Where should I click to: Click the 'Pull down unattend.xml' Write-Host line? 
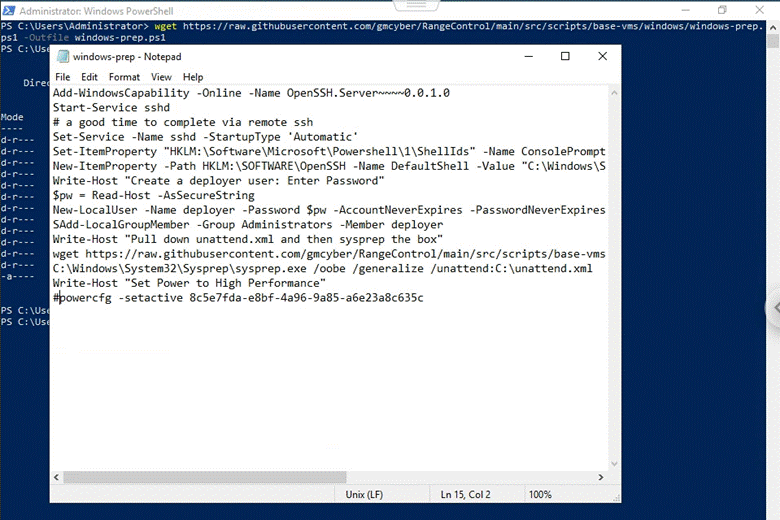248,239
